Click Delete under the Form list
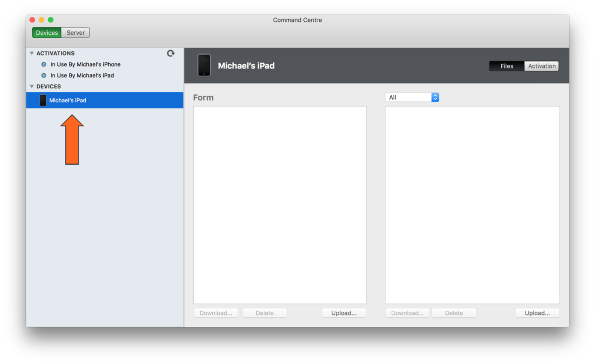Viewport: 595px width, 364px height. (x=265, y=313)
